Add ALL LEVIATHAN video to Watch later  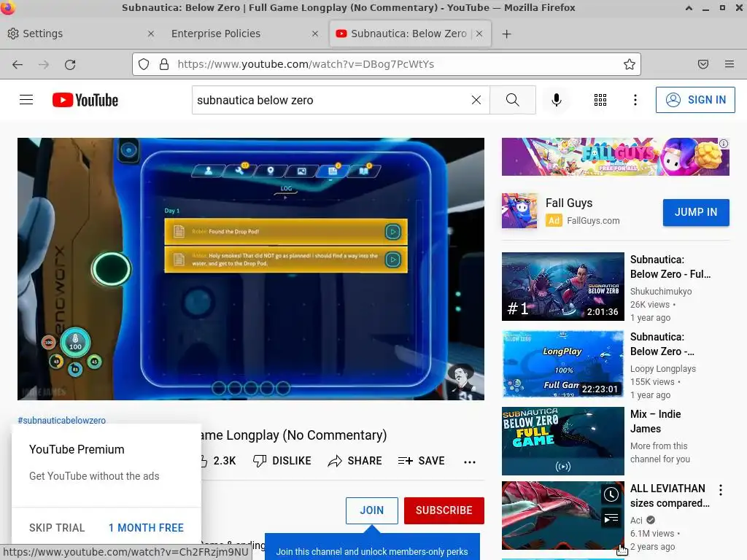click(x=611, y=495)
